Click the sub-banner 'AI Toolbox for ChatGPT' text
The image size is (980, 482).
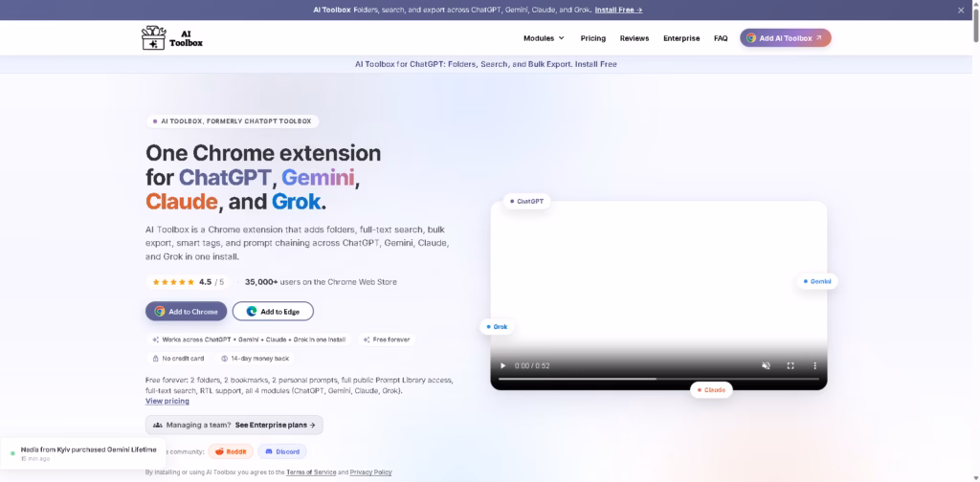tap(485, 64)
